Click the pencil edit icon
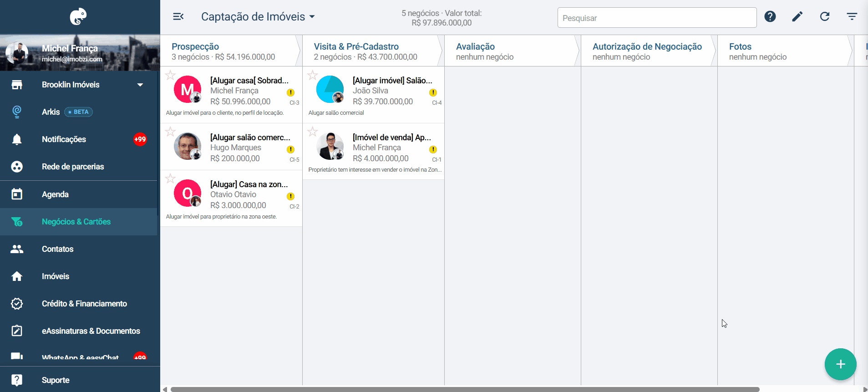Screen dimensions: 868x392 (x=797, y=17)
